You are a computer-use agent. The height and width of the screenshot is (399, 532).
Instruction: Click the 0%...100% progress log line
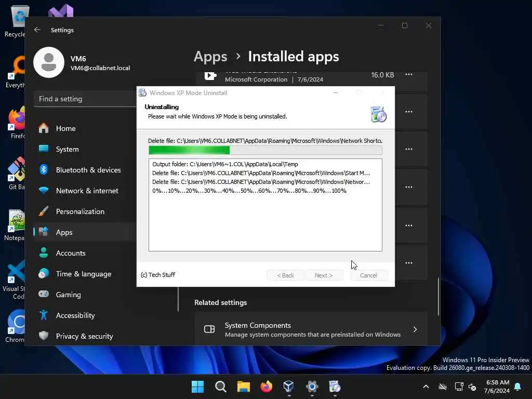coord(249,191)
